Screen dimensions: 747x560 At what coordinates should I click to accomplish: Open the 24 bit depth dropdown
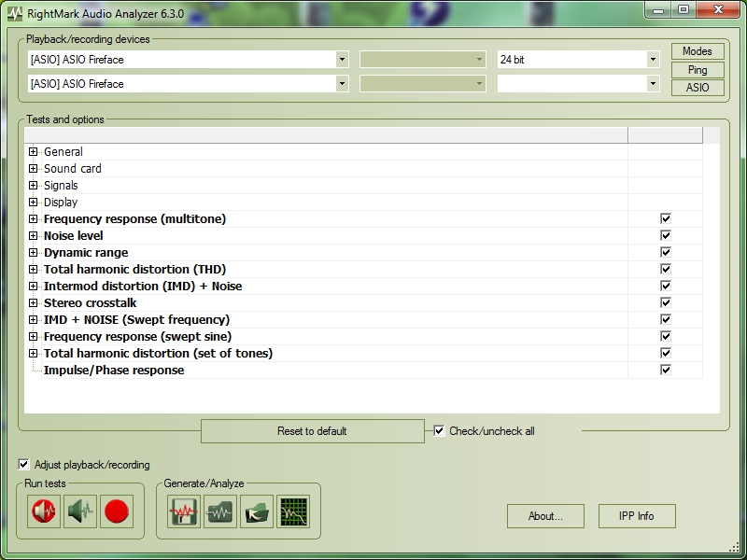click(x=653, y=60)
